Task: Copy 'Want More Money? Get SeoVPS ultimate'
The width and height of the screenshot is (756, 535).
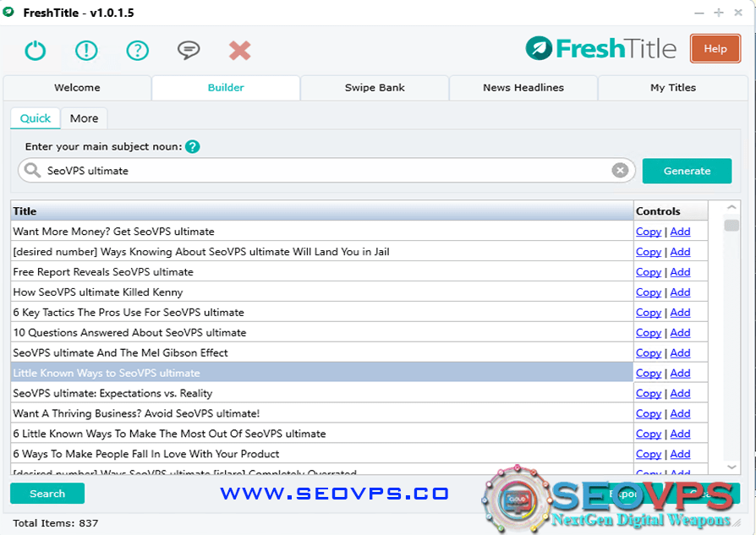Action: (649, 232)
